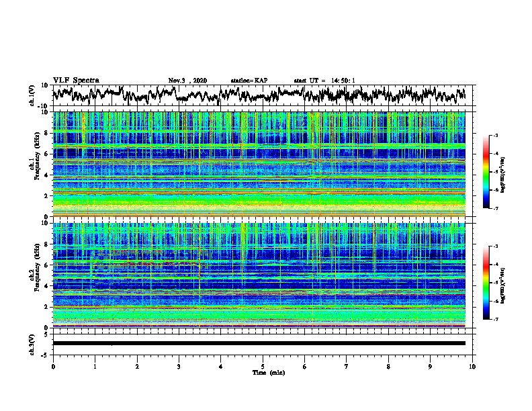532x411 pixels.
Task: Click the 6 kHz tick on ch.2 frequency axis
Action: click(46, 265)
